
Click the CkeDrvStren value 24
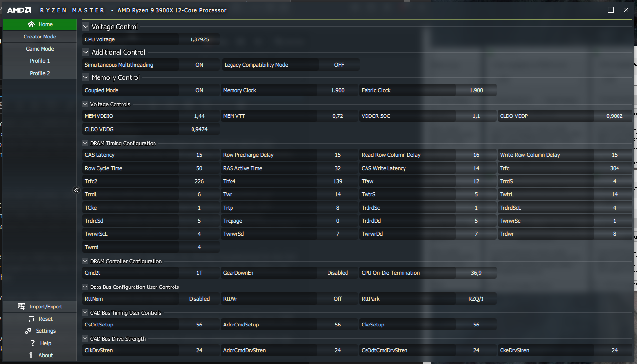pos(615,350)
